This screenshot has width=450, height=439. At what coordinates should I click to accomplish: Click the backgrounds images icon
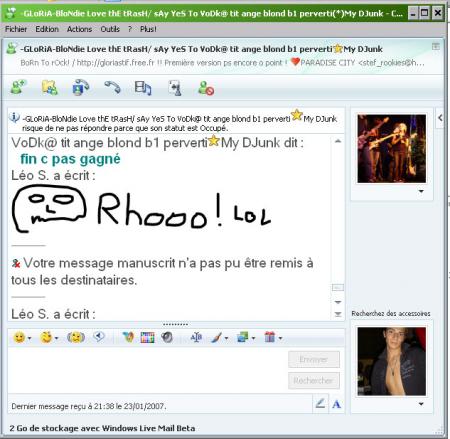click(243, 338)
